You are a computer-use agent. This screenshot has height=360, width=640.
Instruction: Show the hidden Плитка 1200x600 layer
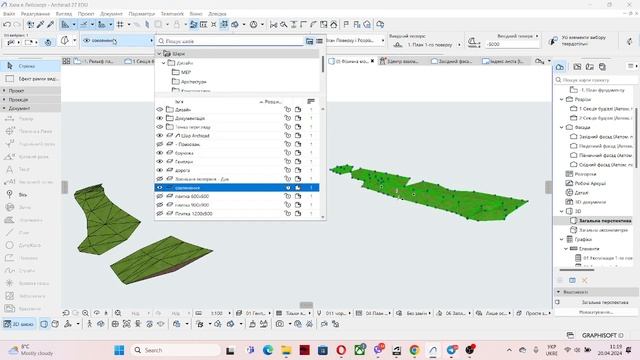coord(160,213)
